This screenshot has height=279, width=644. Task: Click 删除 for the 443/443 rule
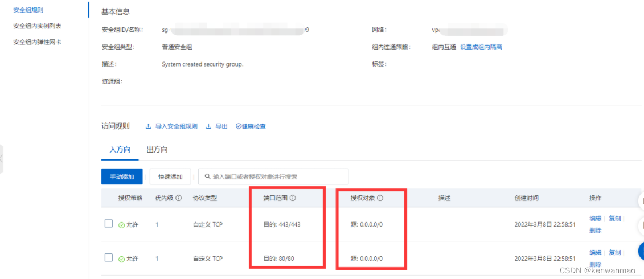coord(595,231)
